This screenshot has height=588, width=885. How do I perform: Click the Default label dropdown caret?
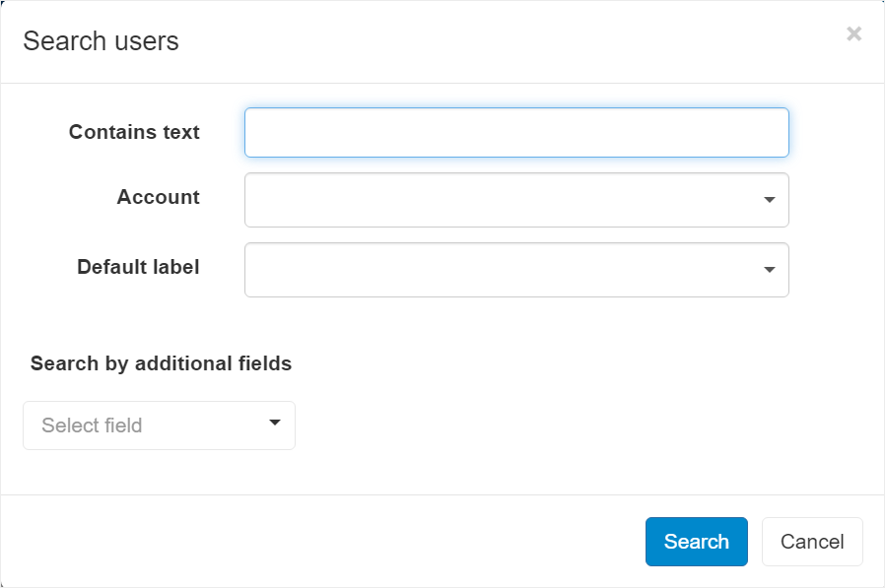769,270
